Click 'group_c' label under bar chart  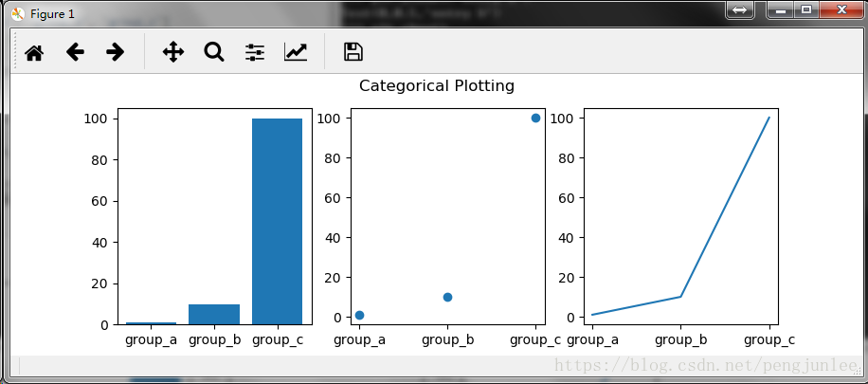coord(278,340)
